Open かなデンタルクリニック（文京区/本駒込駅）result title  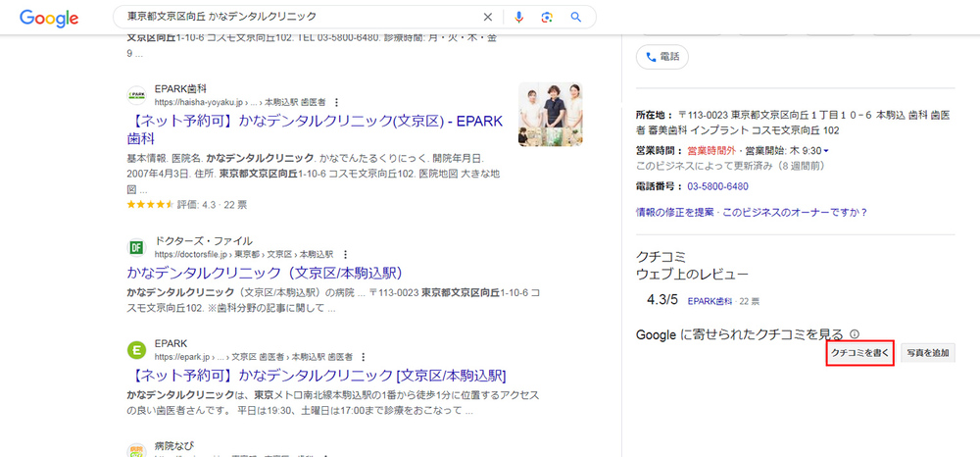coord(265,273)
